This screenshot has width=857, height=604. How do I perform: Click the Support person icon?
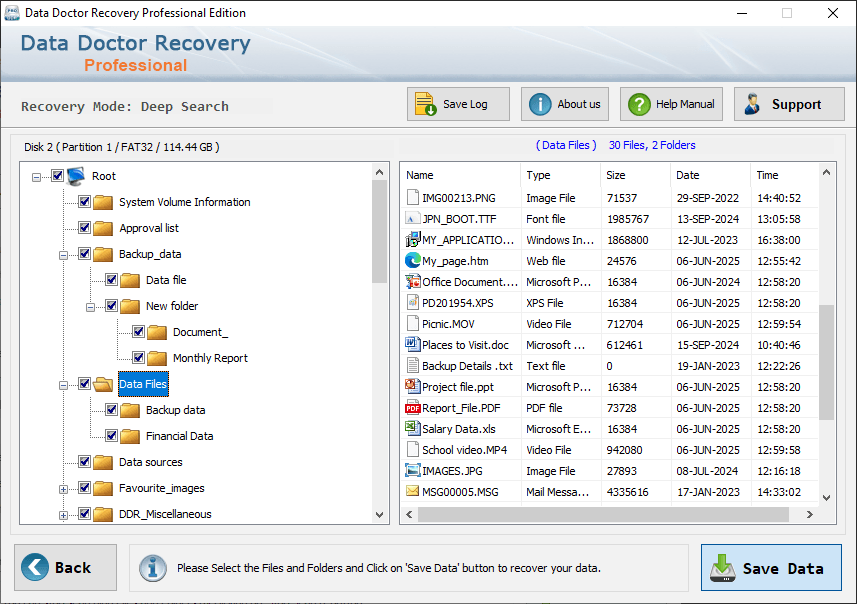(x=753, y=104)
